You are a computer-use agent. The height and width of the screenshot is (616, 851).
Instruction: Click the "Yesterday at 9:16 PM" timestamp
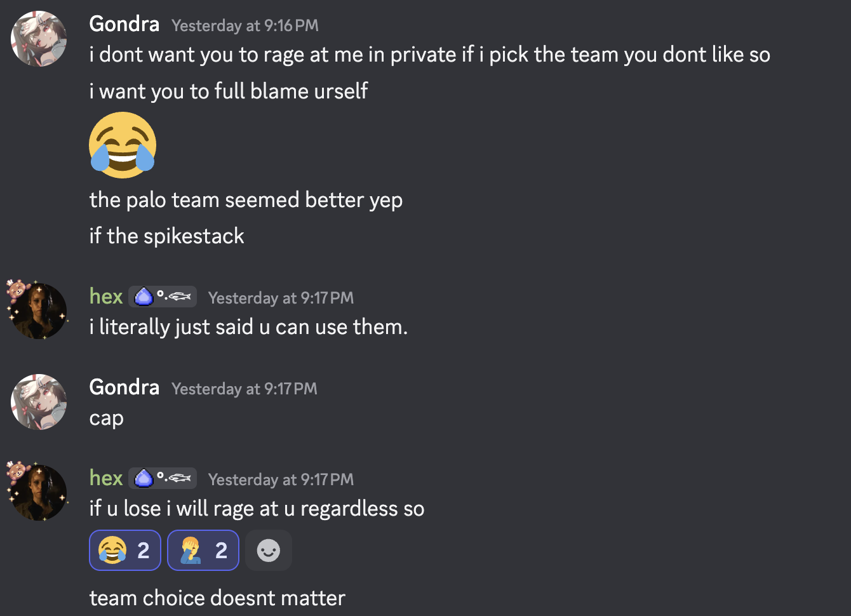click(x=245, y=25)
